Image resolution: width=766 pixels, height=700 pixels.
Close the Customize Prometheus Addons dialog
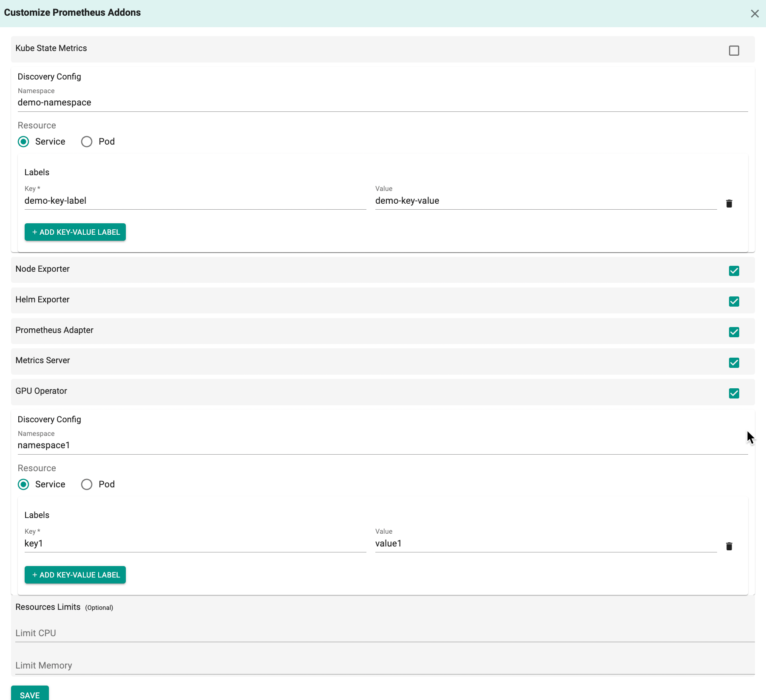(755, 14)
